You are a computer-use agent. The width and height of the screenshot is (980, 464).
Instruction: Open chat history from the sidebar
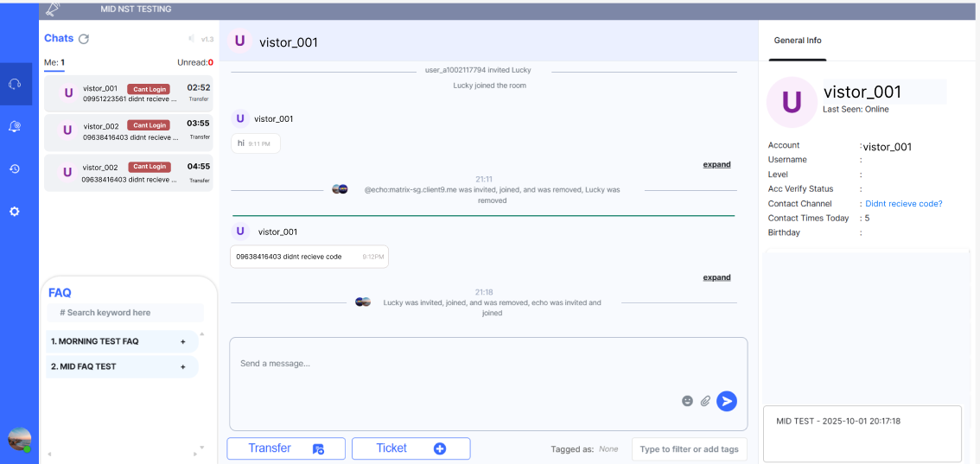[x=15, y=168]
